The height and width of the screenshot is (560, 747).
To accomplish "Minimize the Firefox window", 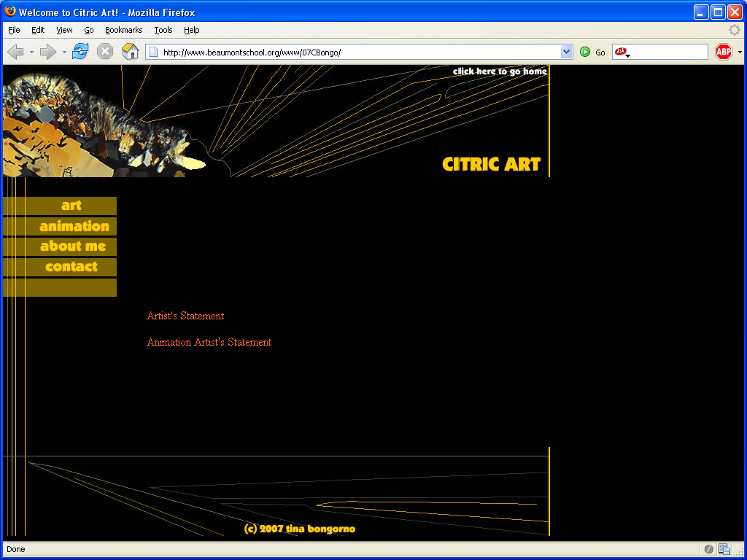I will click(x=701, y=12).
